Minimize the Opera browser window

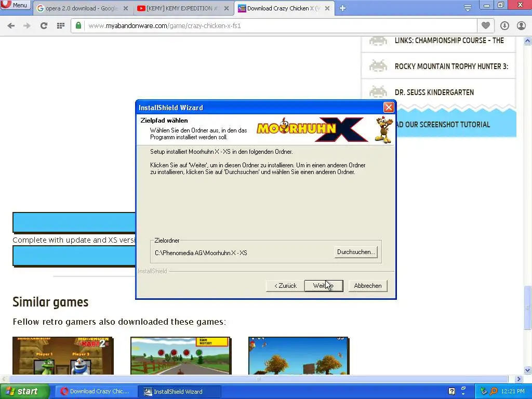point(486,5)
